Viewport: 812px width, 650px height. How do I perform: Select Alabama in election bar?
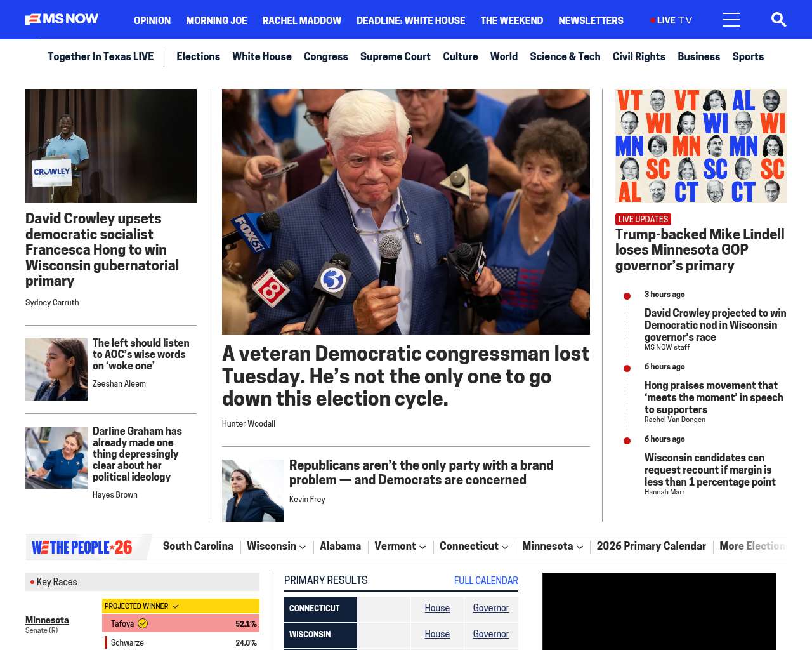click(x=340, y=547)
